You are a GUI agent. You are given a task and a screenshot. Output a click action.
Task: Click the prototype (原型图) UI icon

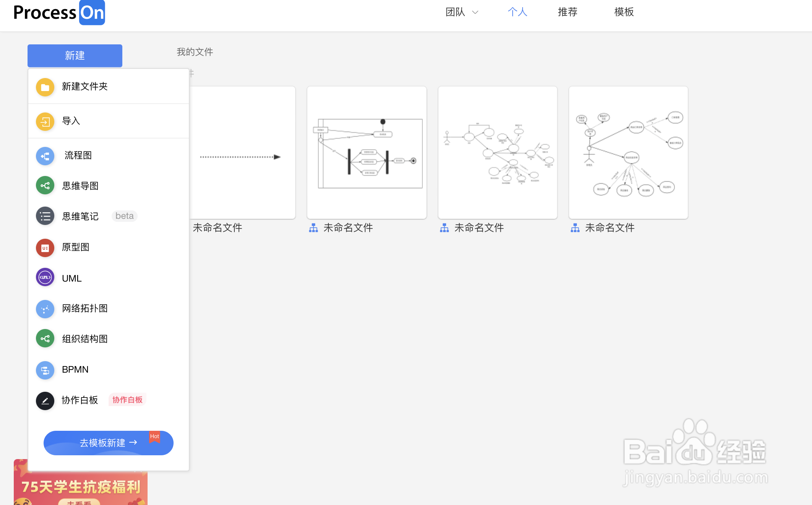coord(45,248)
